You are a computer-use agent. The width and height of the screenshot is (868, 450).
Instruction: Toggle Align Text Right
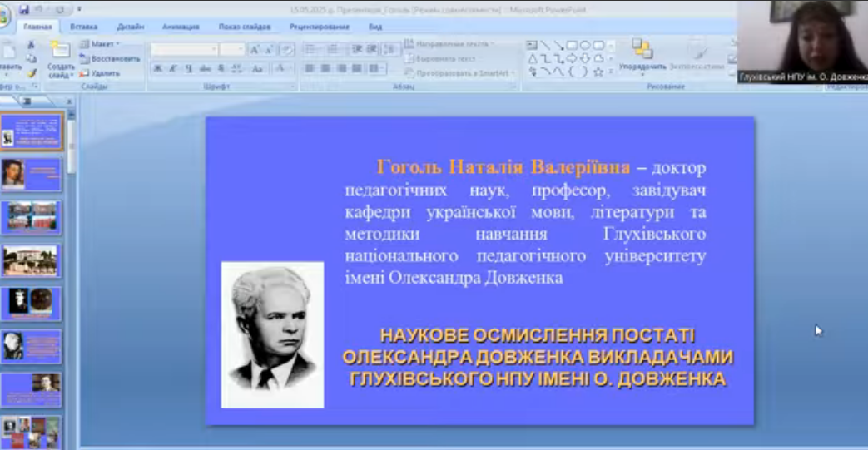coord(341,68)
